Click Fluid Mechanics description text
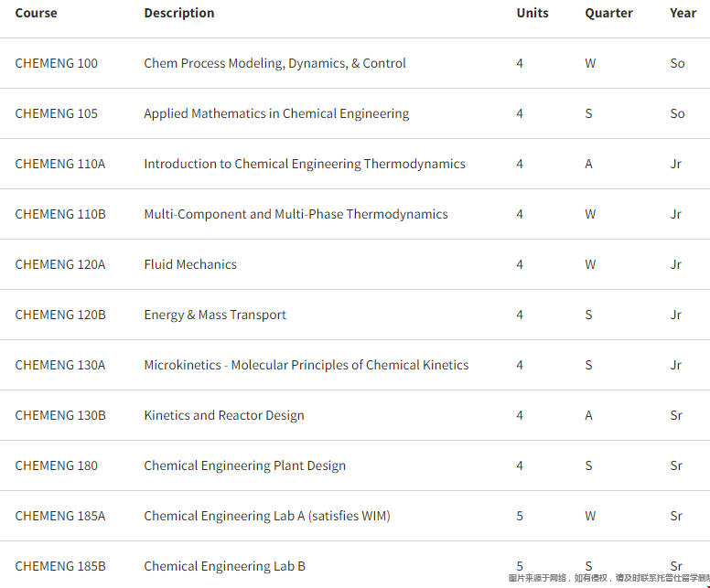This screenshot has width=710, height=588. point(190,264)
